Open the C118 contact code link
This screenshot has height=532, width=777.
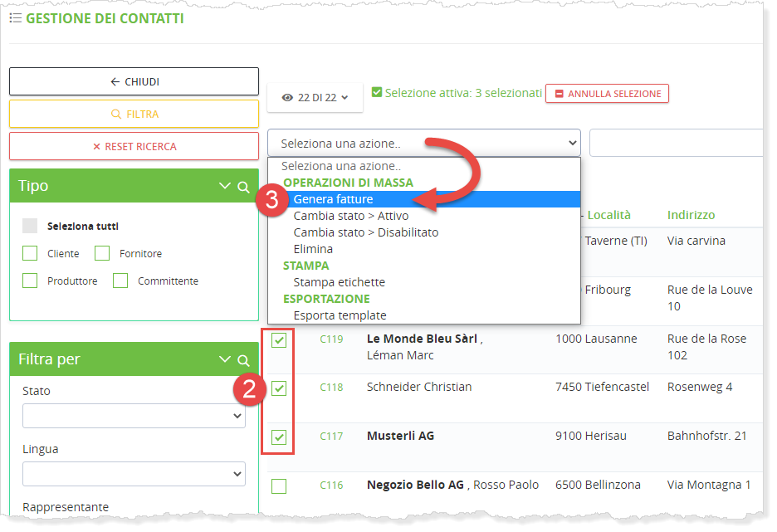tap(331, 387)
